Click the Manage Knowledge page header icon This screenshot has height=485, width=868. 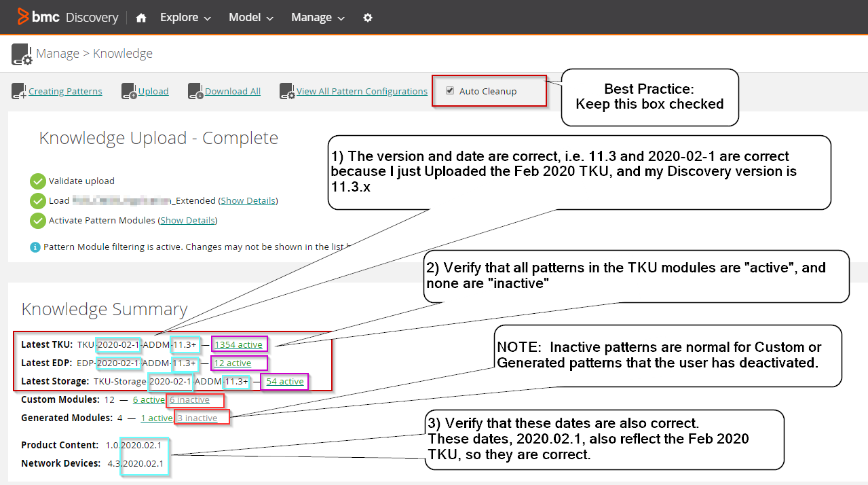[22, 54]
